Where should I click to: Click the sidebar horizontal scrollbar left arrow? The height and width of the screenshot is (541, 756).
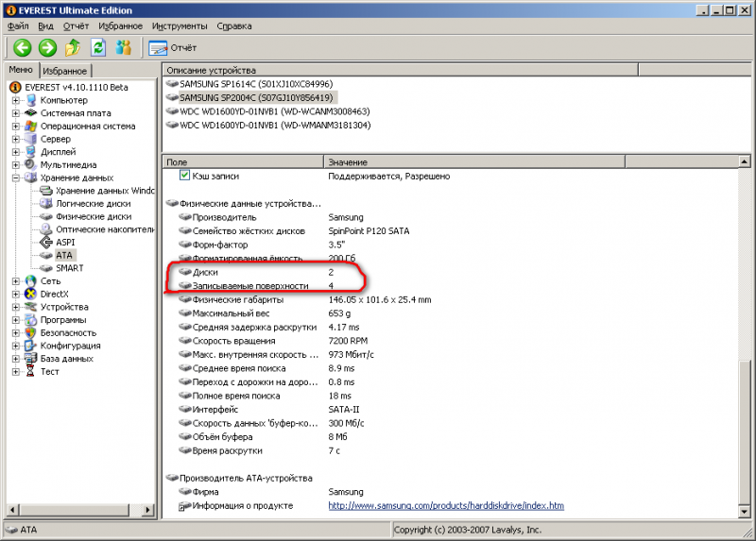coord(13,509)
